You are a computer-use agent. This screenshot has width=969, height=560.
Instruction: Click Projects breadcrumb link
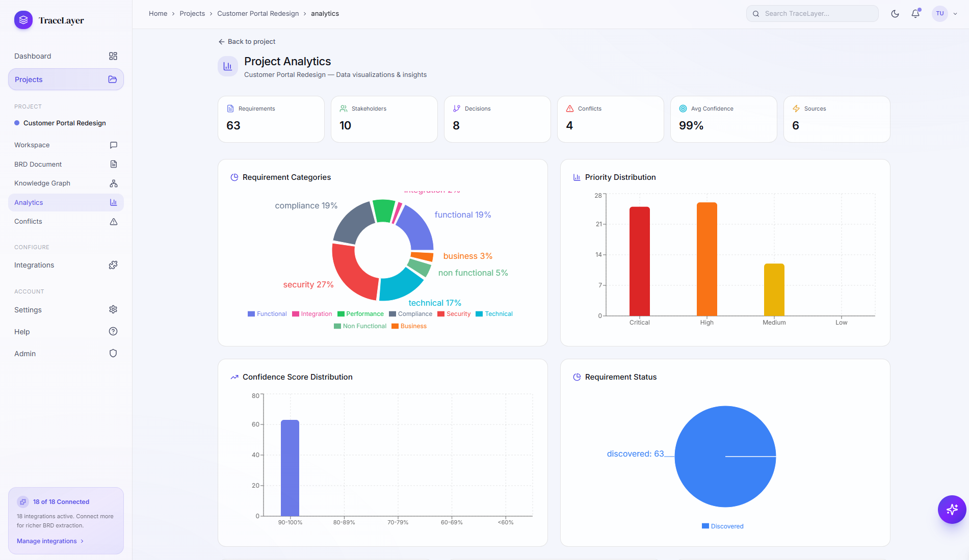[192, 14]
